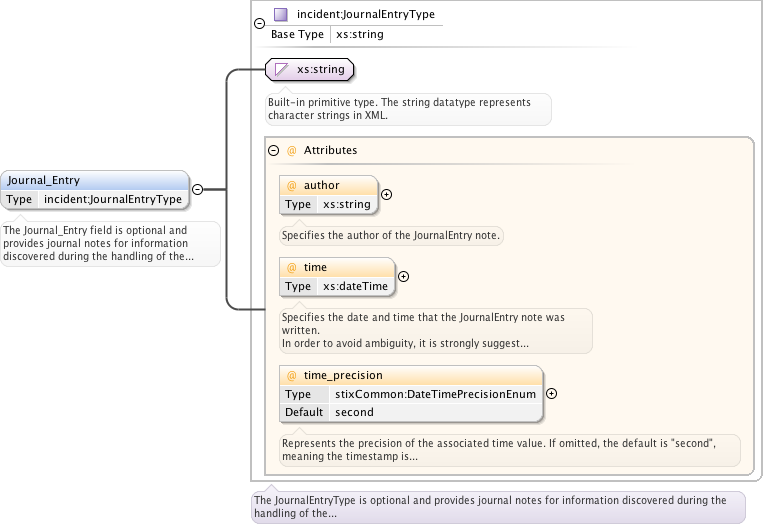The height and width of the screenshot is (527, 764).
Task: Open the stixCommon:DateTimePrecisionEnum type
Action: pyautogui.click(x=435, y=394)
